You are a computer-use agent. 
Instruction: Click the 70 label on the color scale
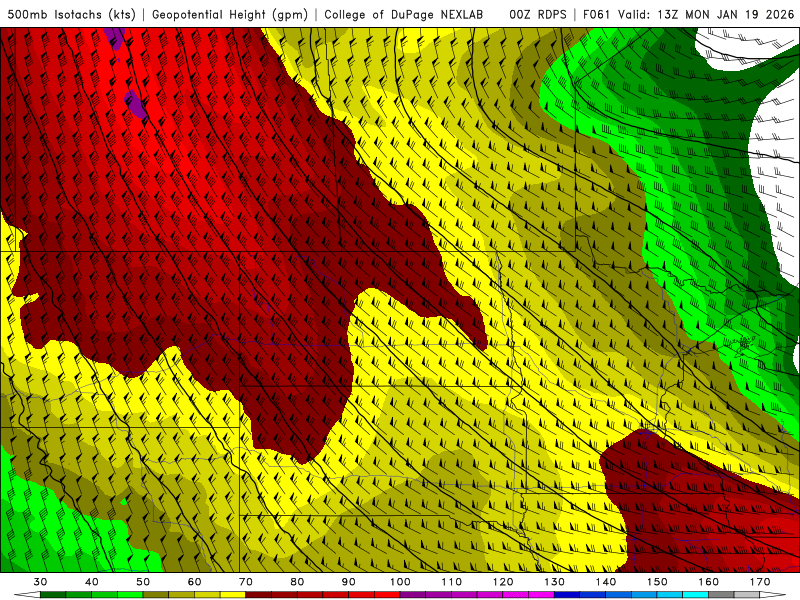pos(246,582)
